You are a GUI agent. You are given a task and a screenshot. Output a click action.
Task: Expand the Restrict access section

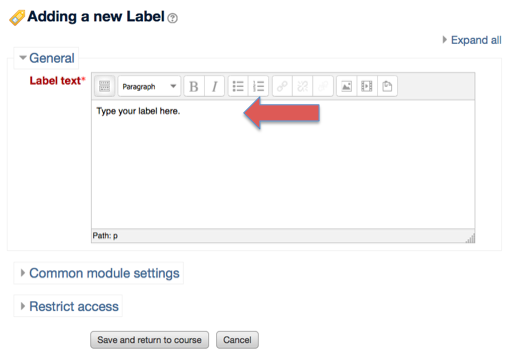click(x=69, y=306)
